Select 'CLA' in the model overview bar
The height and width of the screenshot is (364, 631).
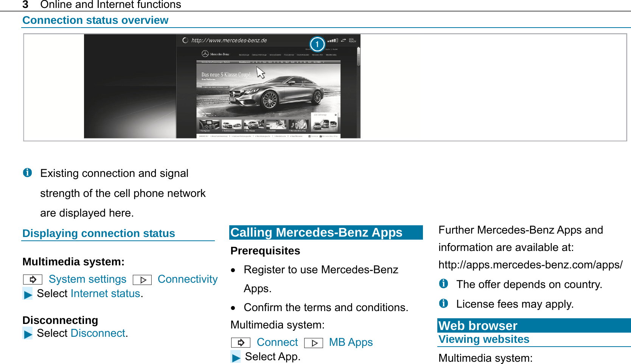point(264,62)
